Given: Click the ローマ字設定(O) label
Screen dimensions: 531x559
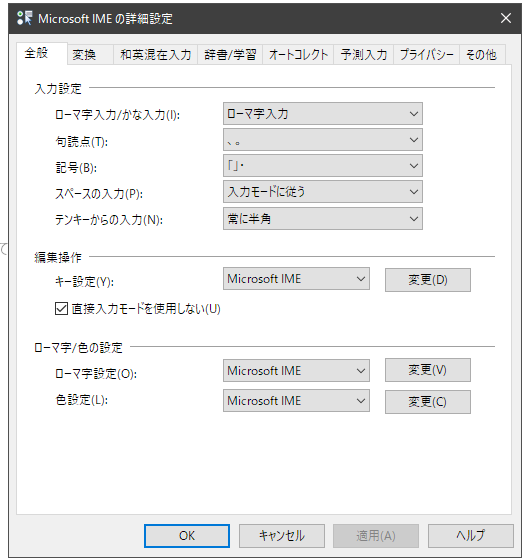Looking at the screenshot, I should (96, 374).
